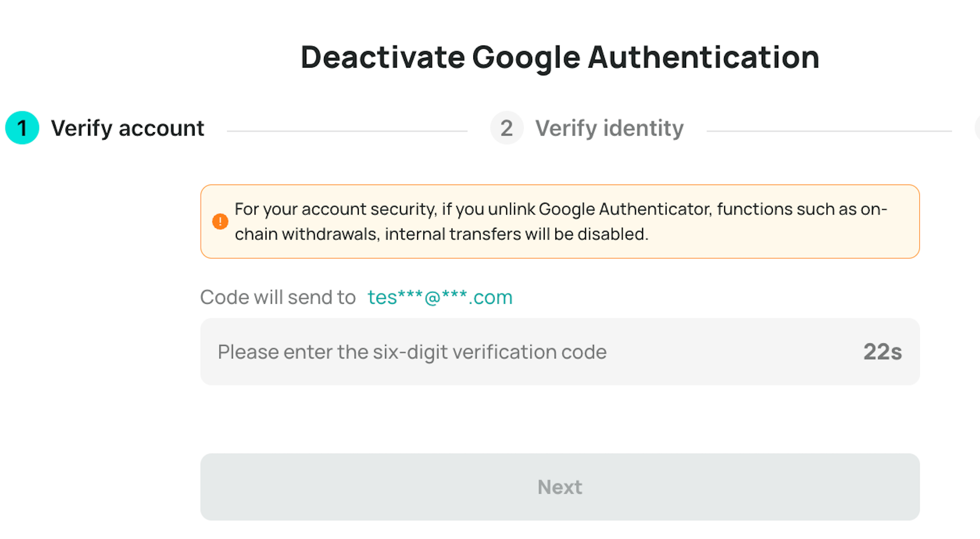Click the word Google in the heading
Screen dimensions: 980x539
[x=526, y=58]
